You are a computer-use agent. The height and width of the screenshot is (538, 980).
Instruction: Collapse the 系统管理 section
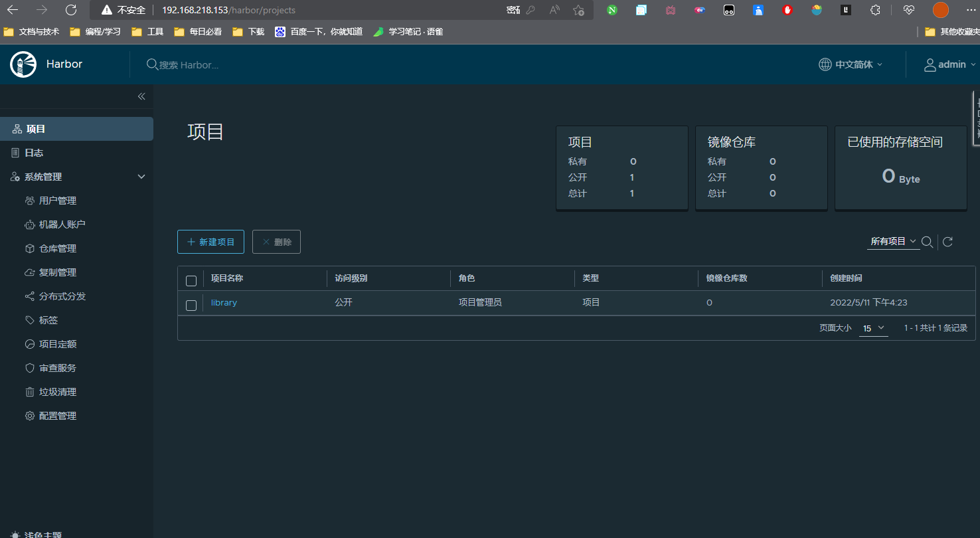tap(141, 177)
